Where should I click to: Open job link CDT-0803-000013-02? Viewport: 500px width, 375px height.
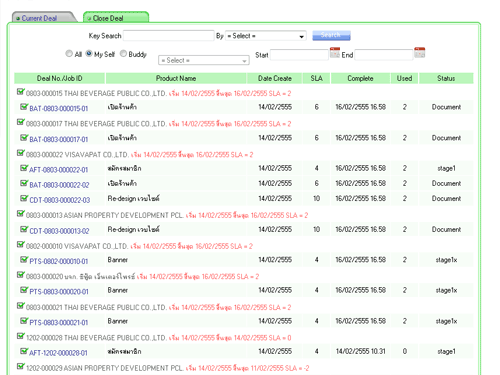click(59, 231)
